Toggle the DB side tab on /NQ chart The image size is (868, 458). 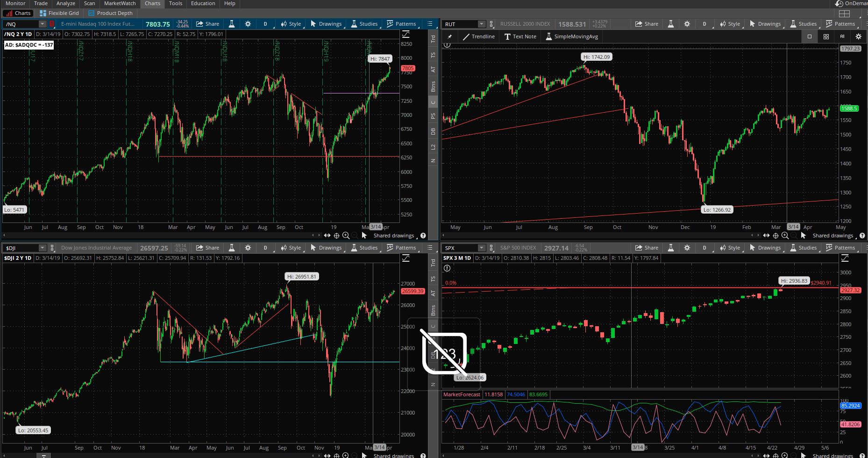tap(433, 131)
